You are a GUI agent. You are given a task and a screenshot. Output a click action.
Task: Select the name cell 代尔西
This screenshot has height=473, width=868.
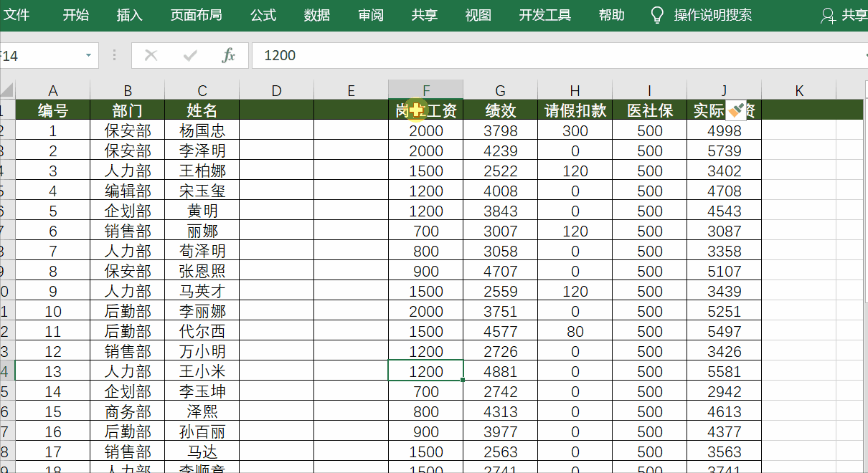tap(202, 331)
